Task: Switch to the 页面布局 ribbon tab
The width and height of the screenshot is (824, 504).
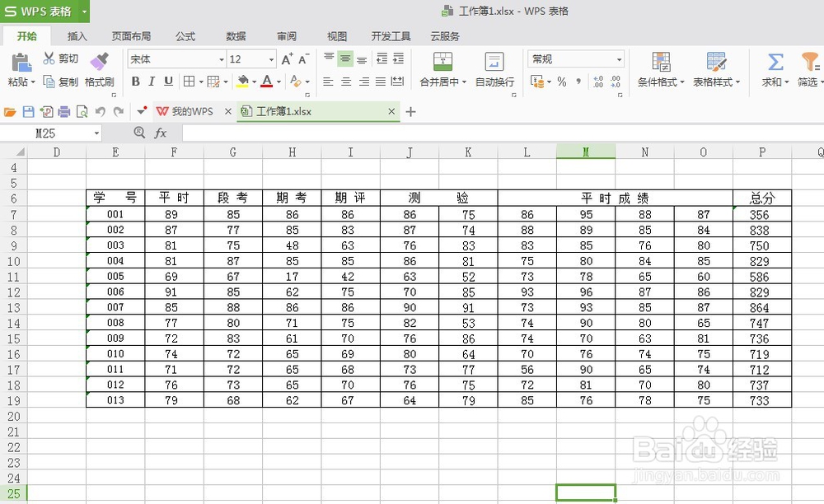Action: [131, 36]
